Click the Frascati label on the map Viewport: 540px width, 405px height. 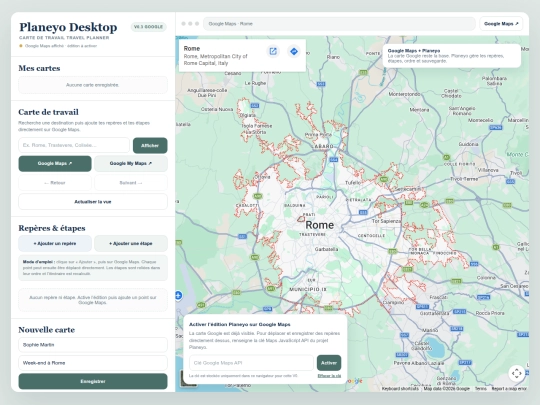(439, 297)
